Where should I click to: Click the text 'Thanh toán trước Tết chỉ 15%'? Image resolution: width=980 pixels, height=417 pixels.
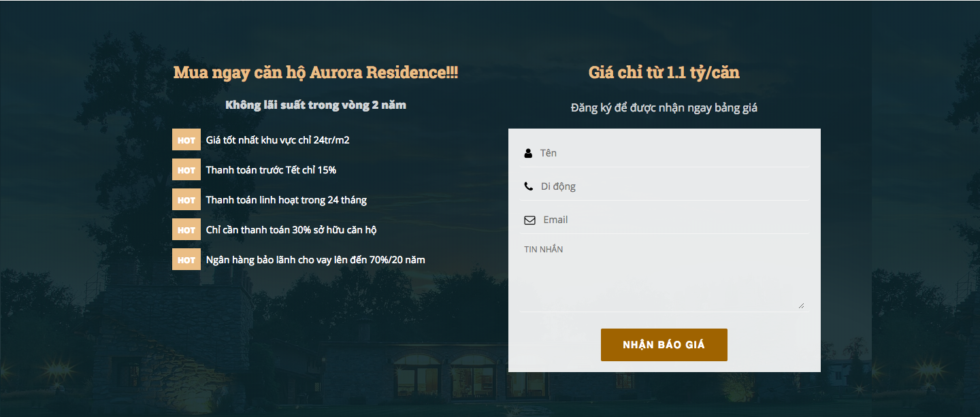pyautogui.click(x=271, y=169)
